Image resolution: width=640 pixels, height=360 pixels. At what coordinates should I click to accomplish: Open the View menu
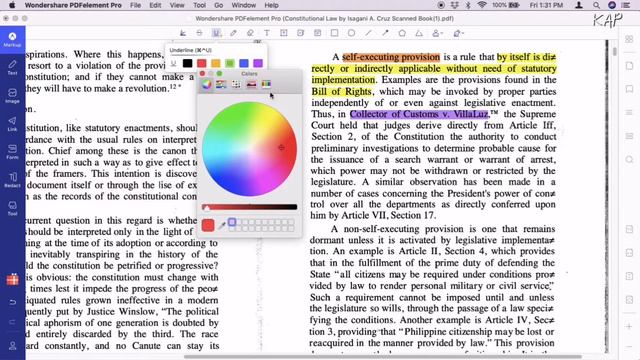pyautogui.click(x=177, y=5)
